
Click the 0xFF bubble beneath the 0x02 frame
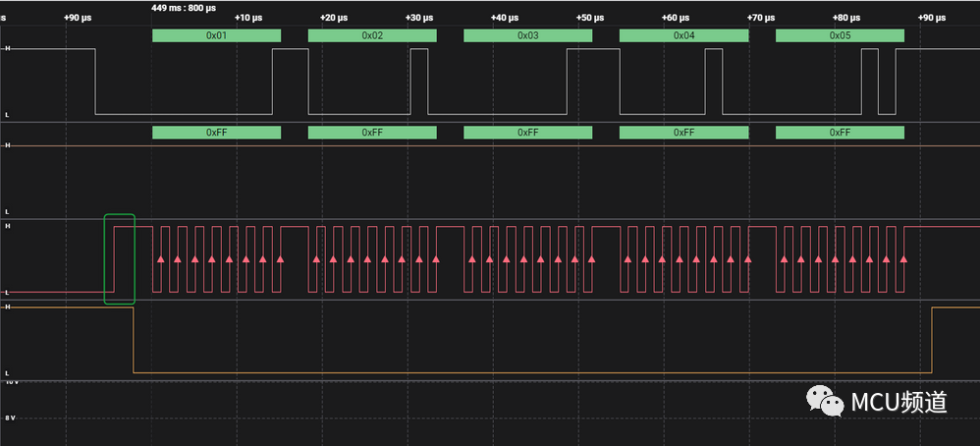[372, 133]
